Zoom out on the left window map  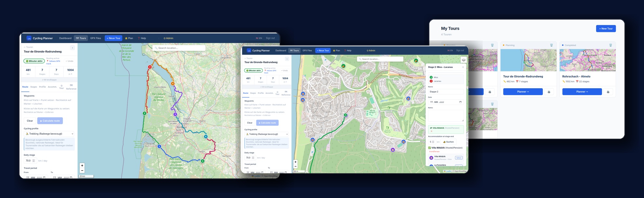(82, 170)
